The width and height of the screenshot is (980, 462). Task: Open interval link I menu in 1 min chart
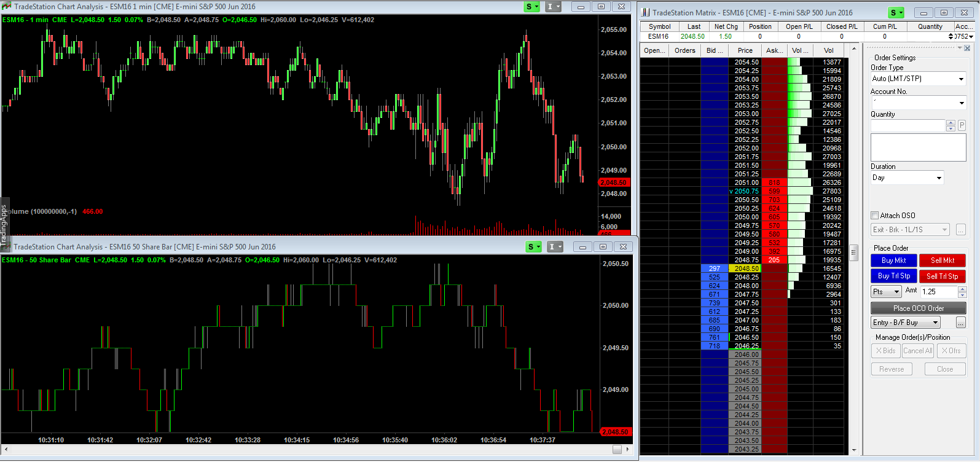click(554, 7)
